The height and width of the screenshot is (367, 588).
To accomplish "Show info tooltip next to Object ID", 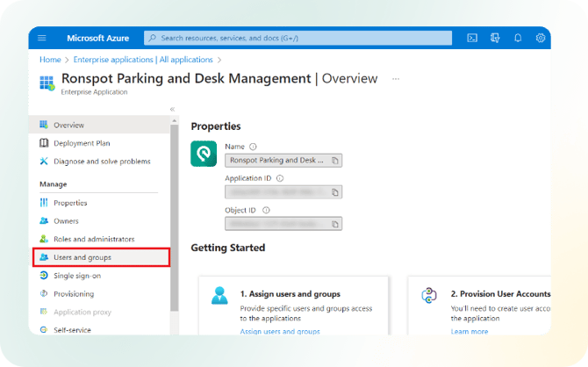I will point(266,210).
